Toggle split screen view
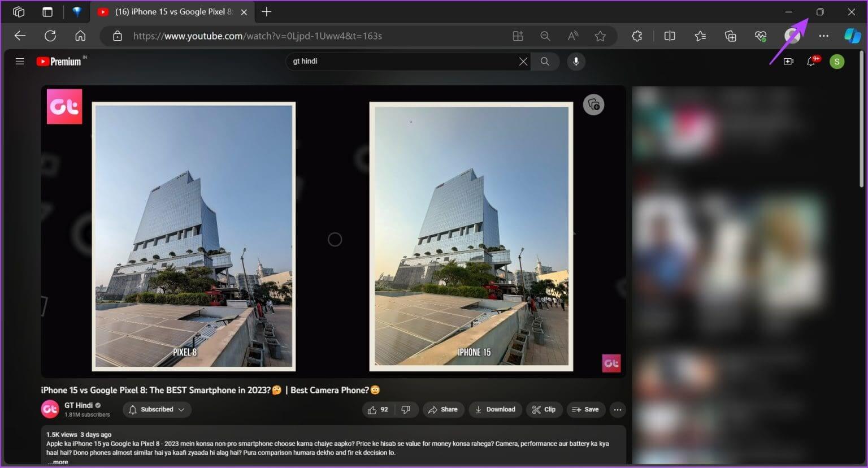Viewport: 868px width, 468px height. [670, 36]
